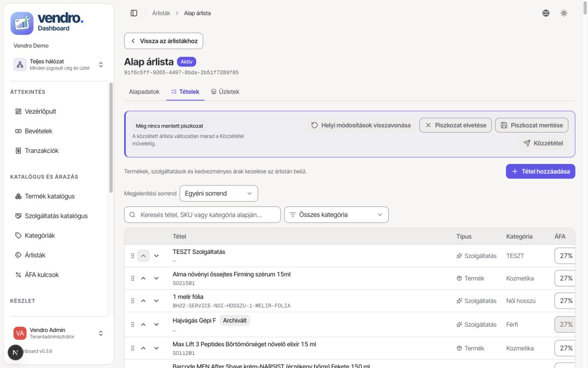
Task: Open ÁFA kulcsok in the sidebar
Action: click(59, 275)
